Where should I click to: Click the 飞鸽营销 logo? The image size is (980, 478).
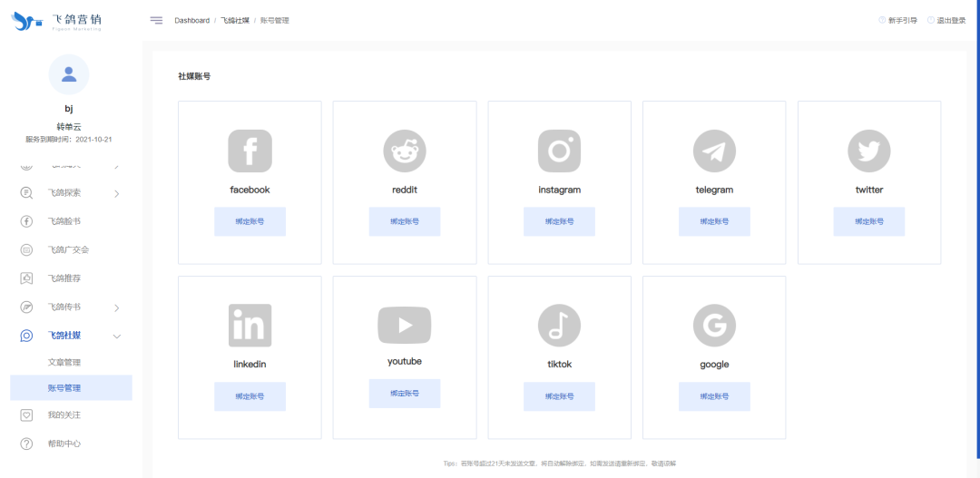point(57,21)
